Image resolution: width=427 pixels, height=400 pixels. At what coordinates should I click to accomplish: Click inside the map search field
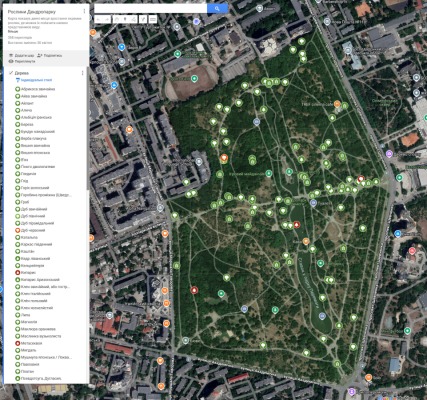point(150,8)
